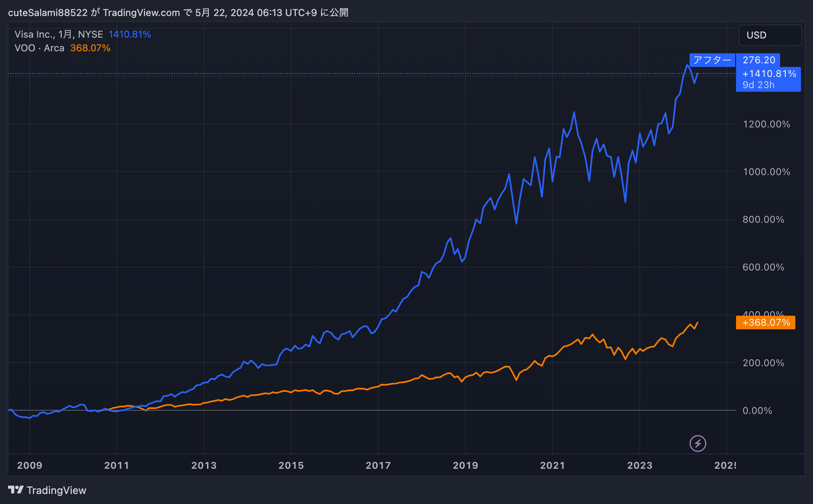Click the orange +368.07% axis label
The image size is (813, 504).
[766, 323]
